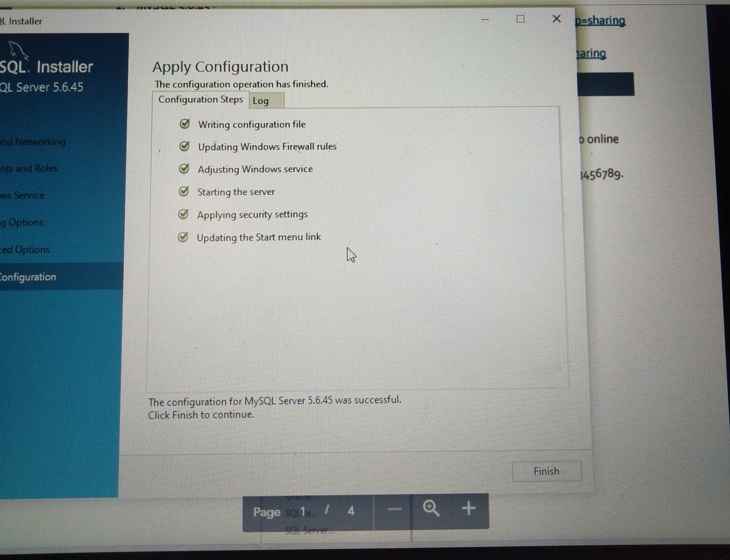The image size is (730, 560).
Task: Zoom out with the minus icon
Action: [x=395, y=509]
